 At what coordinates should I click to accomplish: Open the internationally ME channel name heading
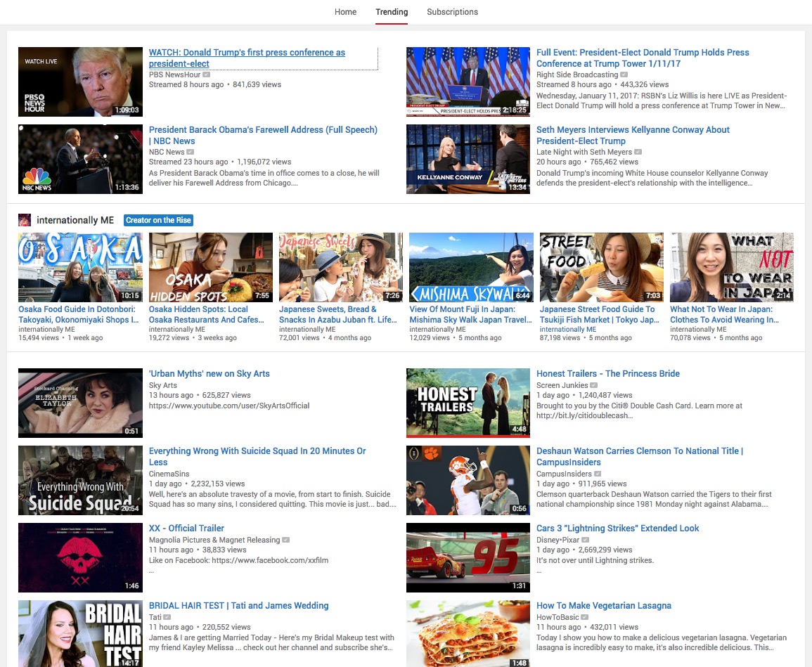[x=75, y=220]
